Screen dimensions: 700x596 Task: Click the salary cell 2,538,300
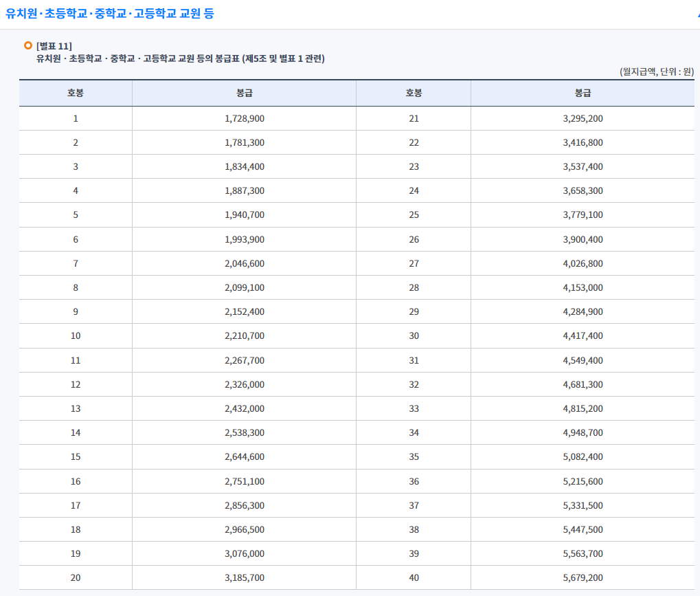coord(244,433)
